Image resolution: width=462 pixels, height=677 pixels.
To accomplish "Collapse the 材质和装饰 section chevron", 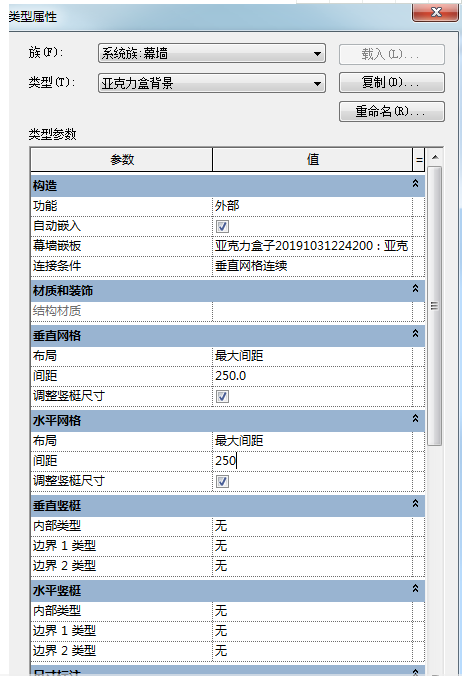I will pyautogui.click(x=415, y=288).
